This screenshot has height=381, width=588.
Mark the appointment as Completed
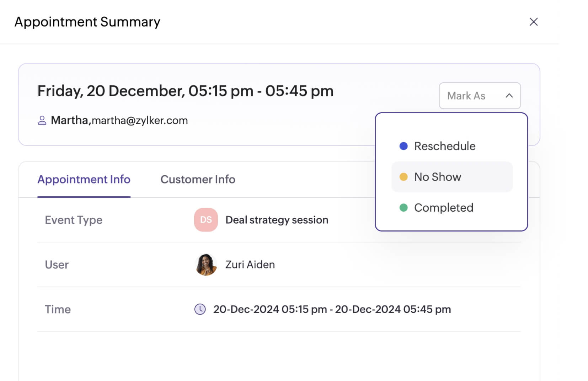444,208
